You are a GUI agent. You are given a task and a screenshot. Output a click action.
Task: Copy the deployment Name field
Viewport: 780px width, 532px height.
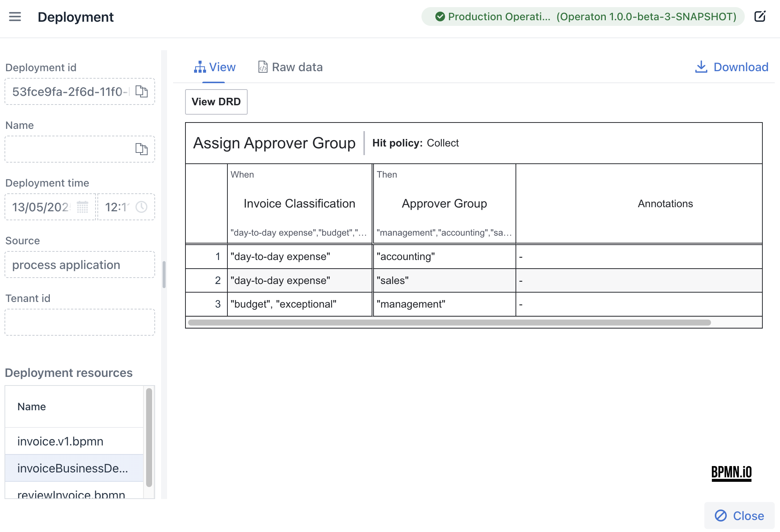pos(141,149)
